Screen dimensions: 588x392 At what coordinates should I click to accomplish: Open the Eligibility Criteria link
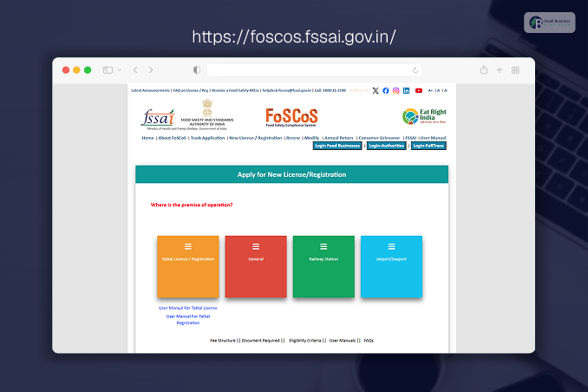pos(305,341)
